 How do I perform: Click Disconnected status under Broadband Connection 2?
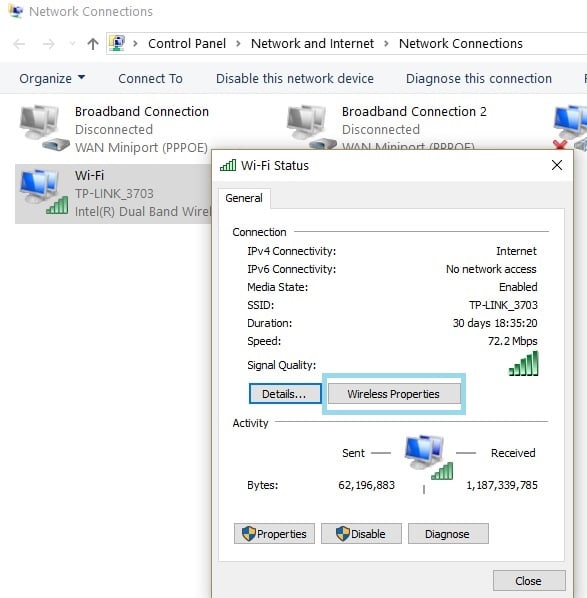tap(381, 129)
